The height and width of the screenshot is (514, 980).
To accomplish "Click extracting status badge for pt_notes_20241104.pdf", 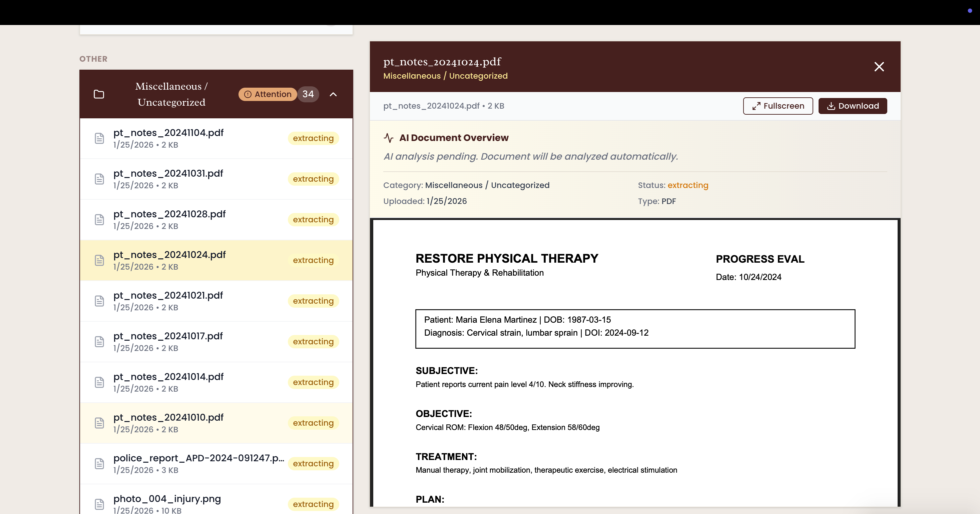I will (313, 138).
